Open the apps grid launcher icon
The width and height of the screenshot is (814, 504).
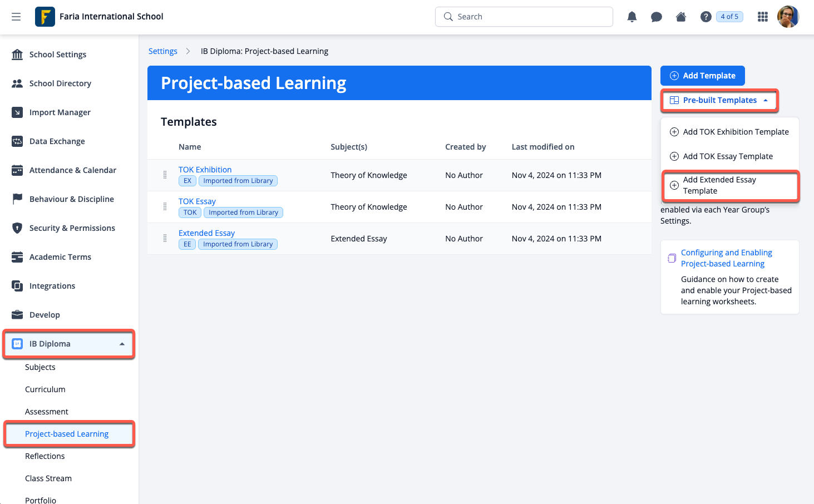coord(762,17)
